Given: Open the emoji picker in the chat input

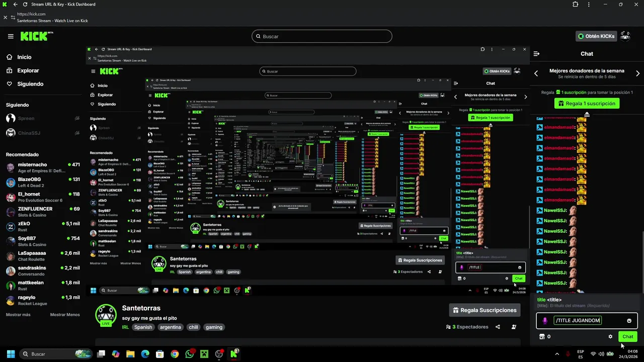Looking at the screenshot, I should coord(629,321).
